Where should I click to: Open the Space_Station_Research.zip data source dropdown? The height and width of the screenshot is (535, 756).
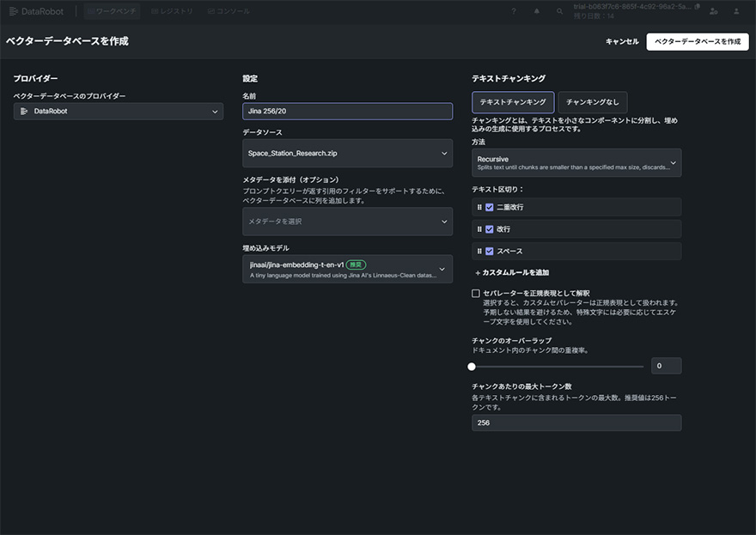tap(347, 153)
